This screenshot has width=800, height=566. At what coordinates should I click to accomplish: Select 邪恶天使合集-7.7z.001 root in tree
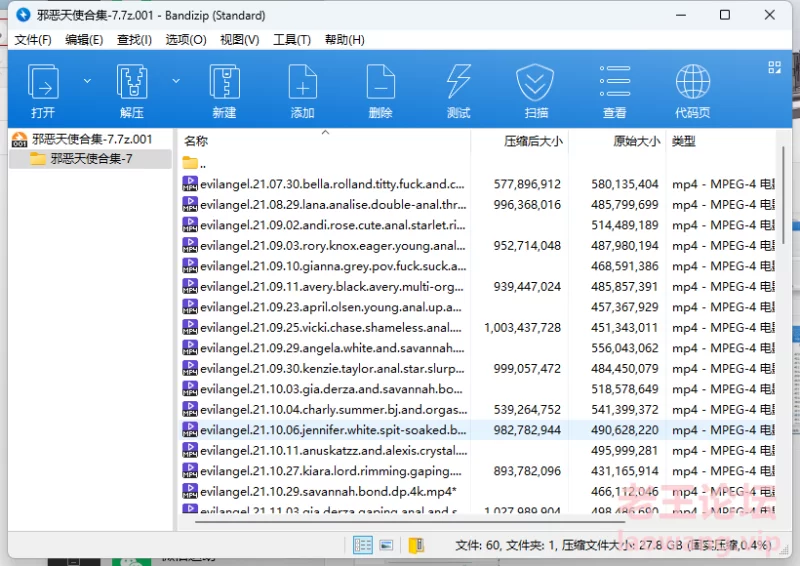click(x=91, y=139)
